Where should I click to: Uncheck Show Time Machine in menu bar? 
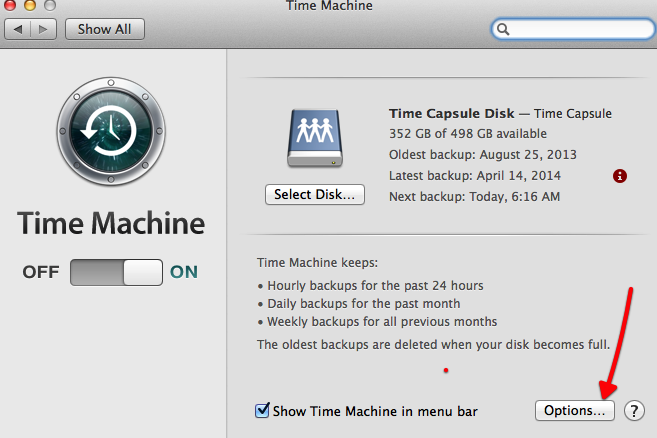tap(263, 410)
